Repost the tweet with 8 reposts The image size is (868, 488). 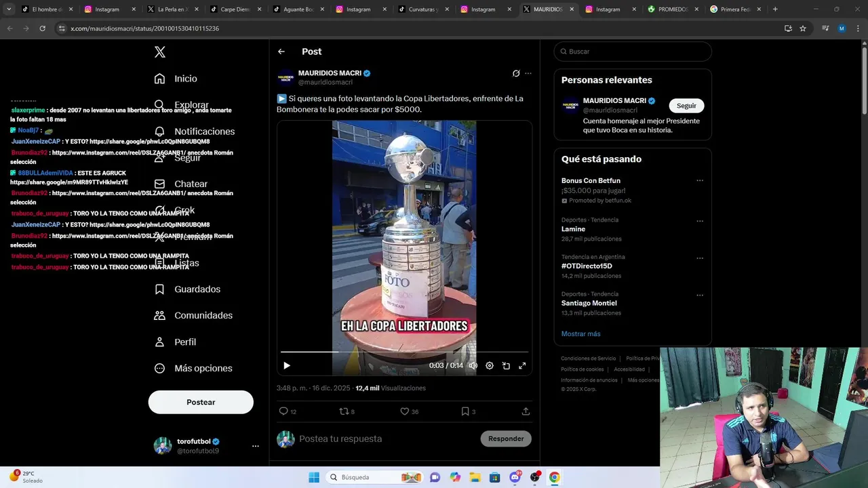[x=347, y=411]
